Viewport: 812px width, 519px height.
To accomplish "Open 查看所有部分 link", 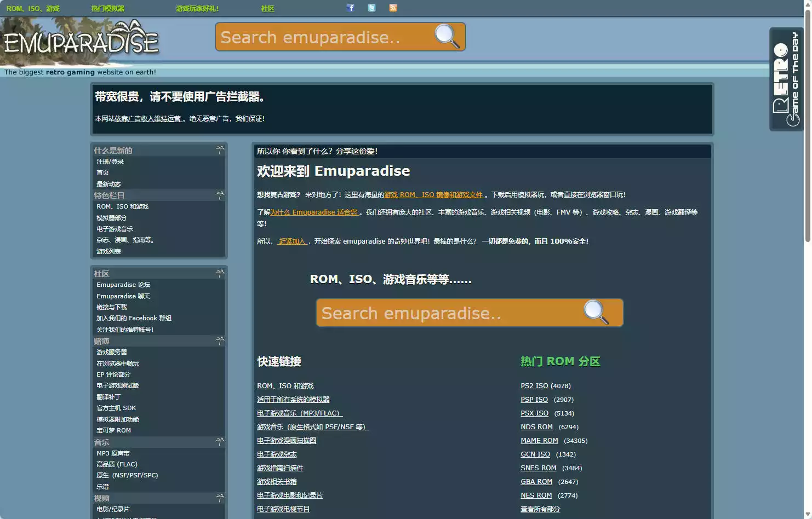I will point(540,509).
